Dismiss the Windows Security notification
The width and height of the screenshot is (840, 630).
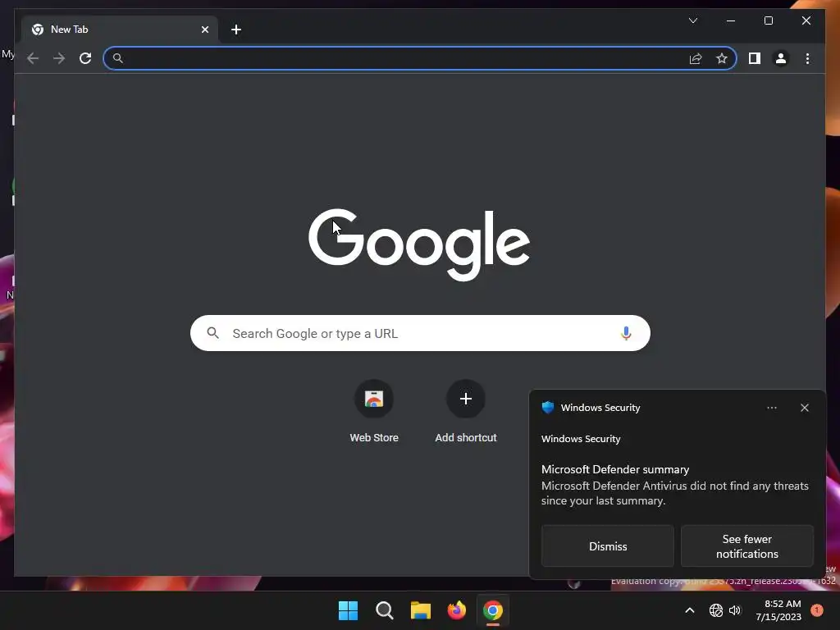pos(608,546)
